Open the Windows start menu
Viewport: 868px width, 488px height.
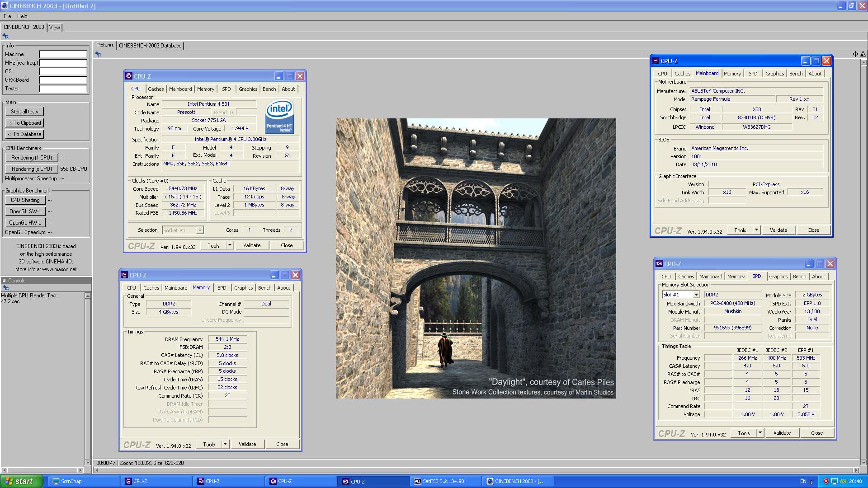click(21, 481)
